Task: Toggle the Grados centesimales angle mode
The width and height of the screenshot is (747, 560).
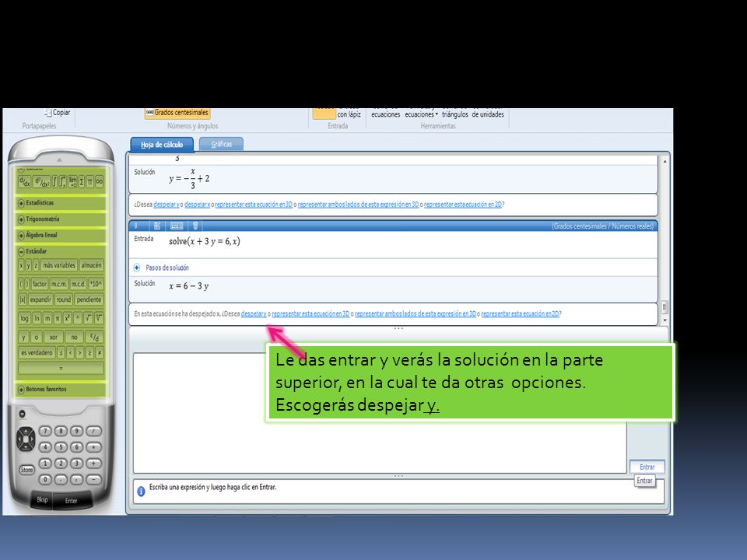Action: [x=177, y=113]
